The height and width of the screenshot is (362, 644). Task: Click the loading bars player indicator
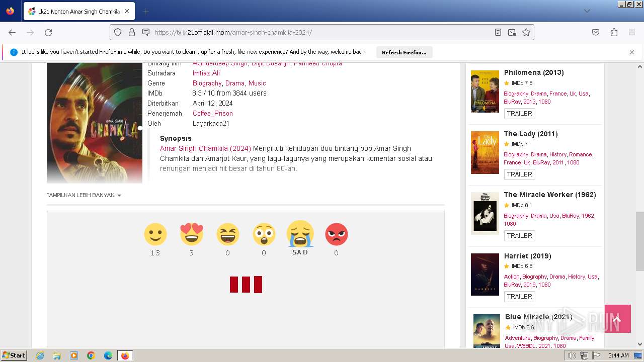(x=246, y=285)
